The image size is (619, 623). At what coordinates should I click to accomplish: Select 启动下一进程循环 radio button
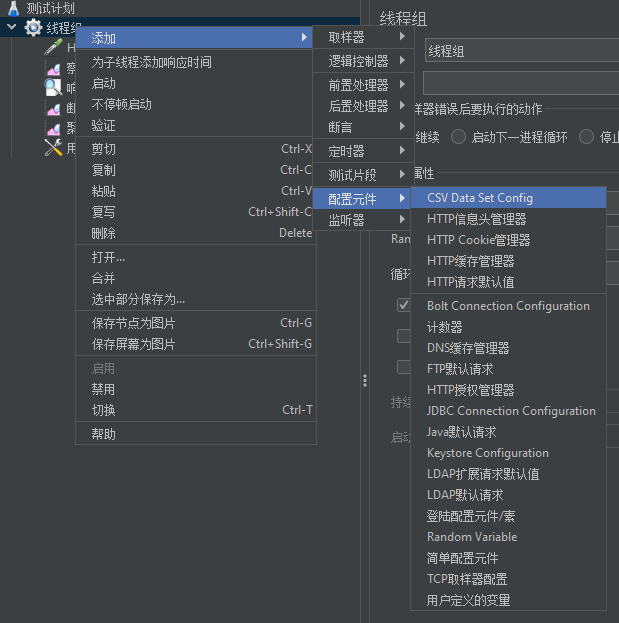(x=458, y=137)
